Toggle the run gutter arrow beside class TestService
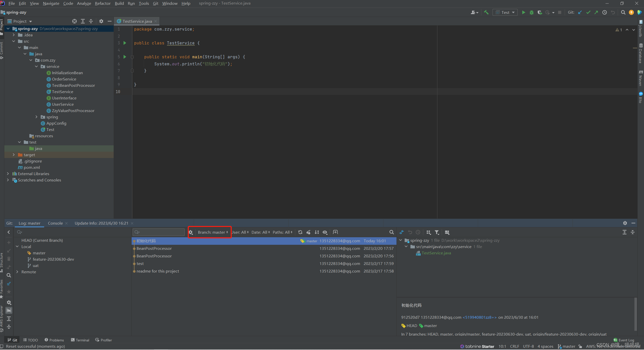This screenshot has height=350, width=644. [x=125, y=43]
